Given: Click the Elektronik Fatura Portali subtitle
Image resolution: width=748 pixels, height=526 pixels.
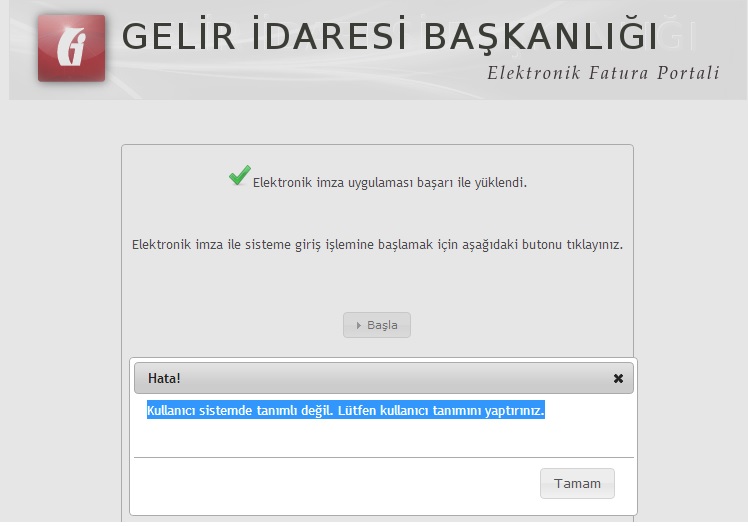Looking at the screenshot, I should (602, 73).
